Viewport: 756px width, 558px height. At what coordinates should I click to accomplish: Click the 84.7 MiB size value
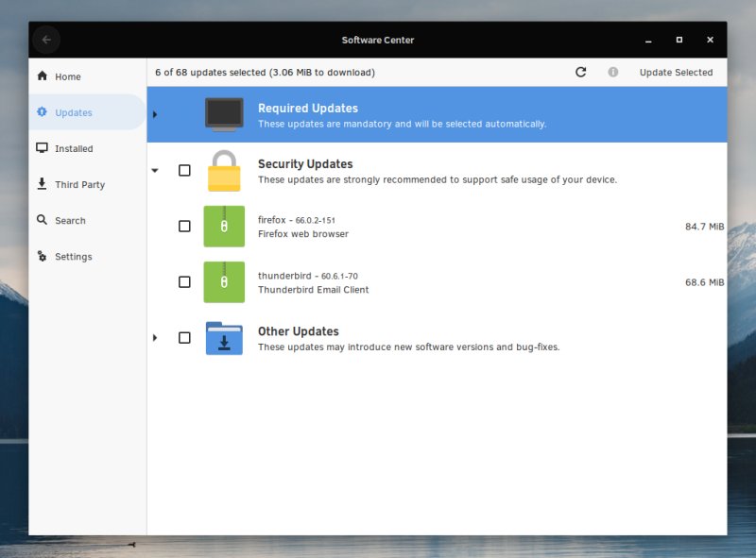point(704,227)
